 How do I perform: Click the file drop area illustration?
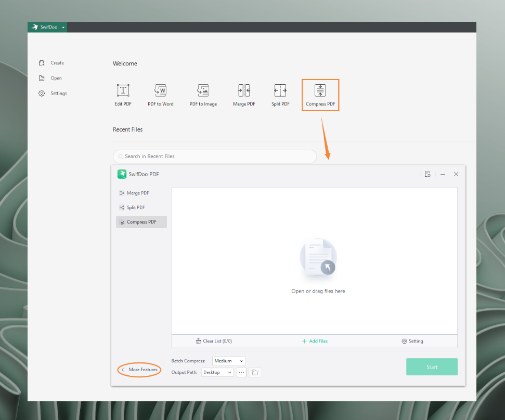tap(318, 257)
